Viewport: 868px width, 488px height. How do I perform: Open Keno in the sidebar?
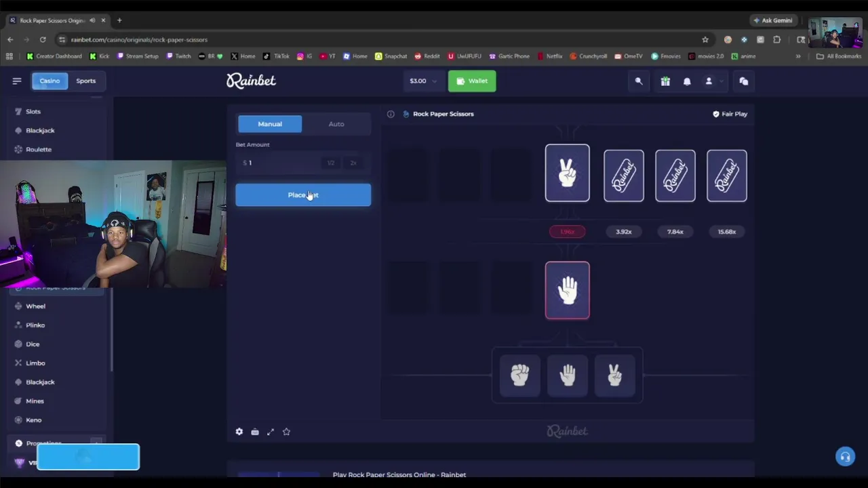[34, 420]
